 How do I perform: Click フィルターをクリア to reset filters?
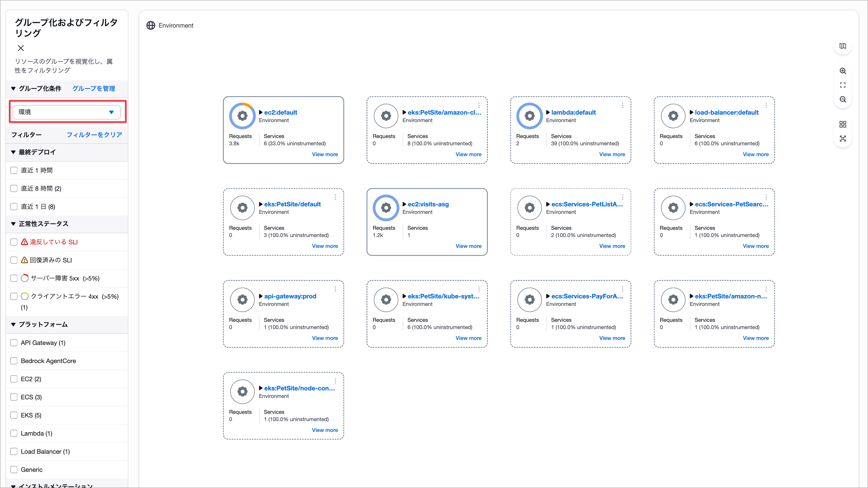pyautogui.click(x=94, y=135)
